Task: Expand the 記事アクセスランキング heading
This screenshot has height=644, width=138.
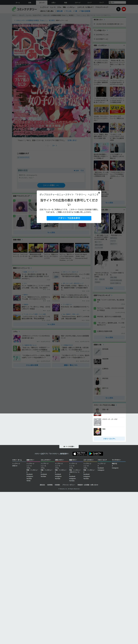Action: 103,295
